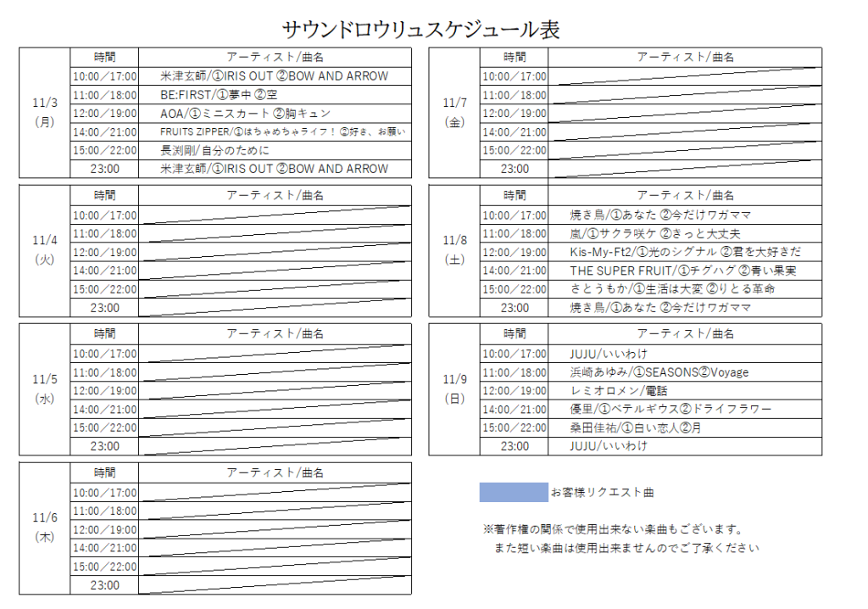Click the さとうもか entry on 11/8

[672, 289]
